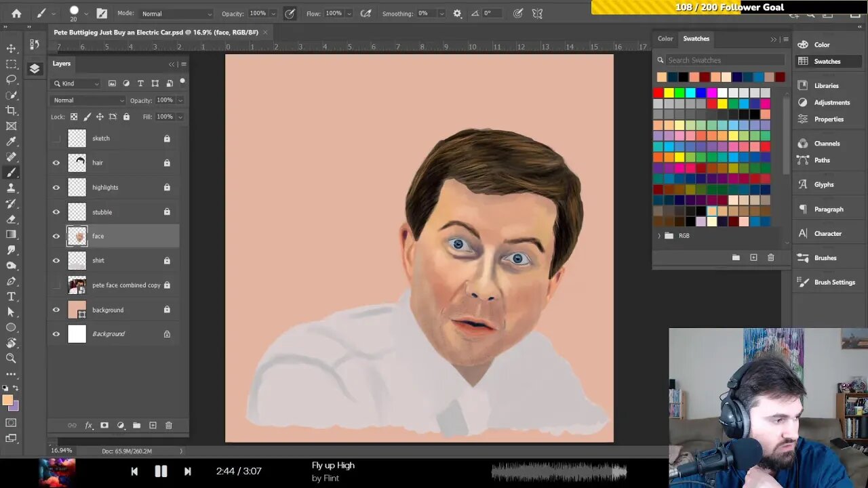Image resolution: width=868 pixels, height=488 pixels.
Task: Open the layer Fill percentage dropdown
Action: tap(180, 117)
